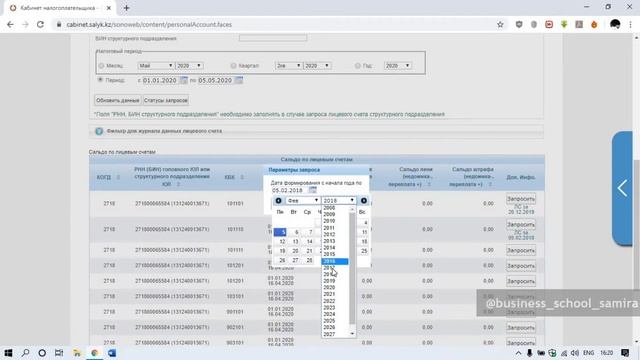Open the shield extension icon
640x360 pixels.
tap(519, 24)
